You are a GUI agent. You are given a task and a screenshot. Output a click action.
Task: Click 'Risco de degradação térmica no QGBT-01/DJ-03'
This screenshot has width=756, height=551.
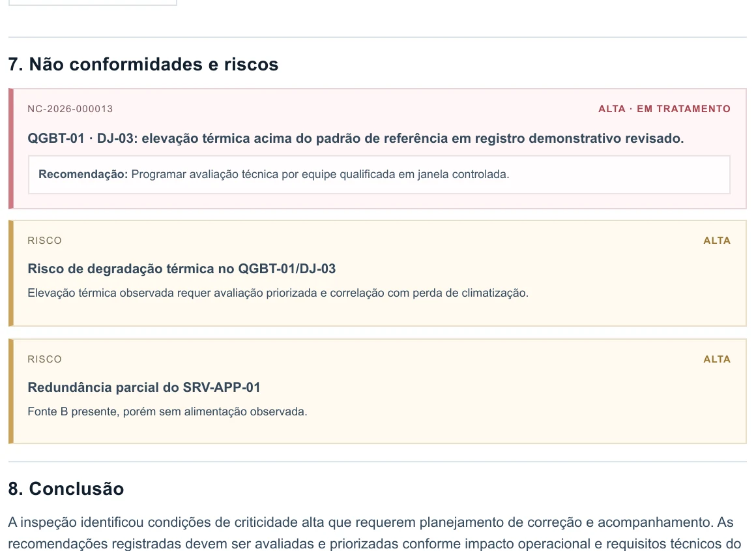[x=182, y=269]
